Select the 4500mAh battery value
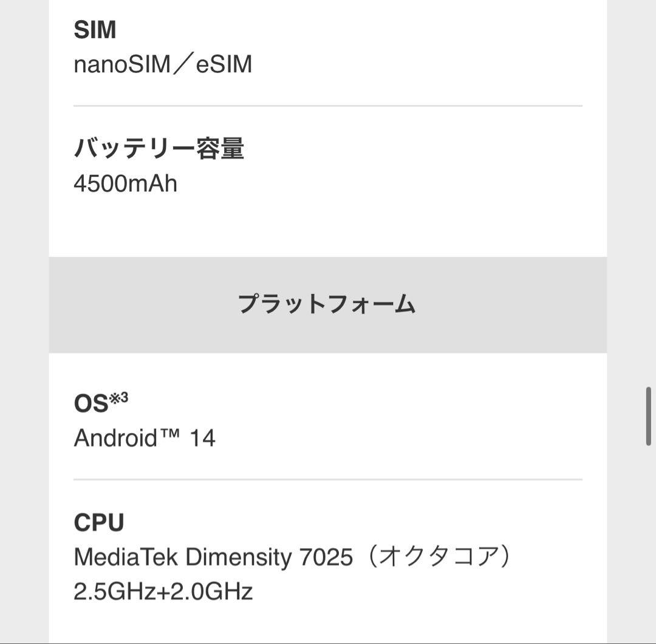 tap(125, 183)
